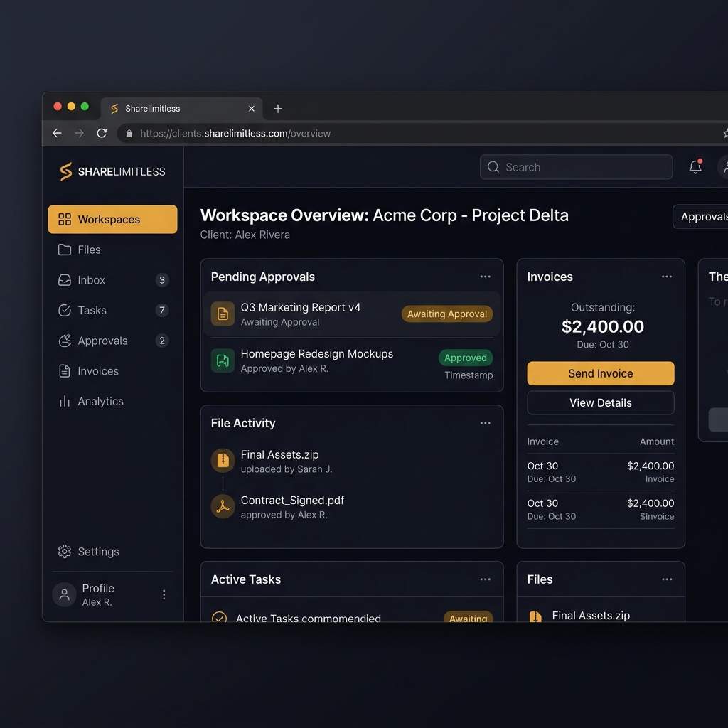Select the Oct 30 row labeled Invoice

[x=600, y=472]
